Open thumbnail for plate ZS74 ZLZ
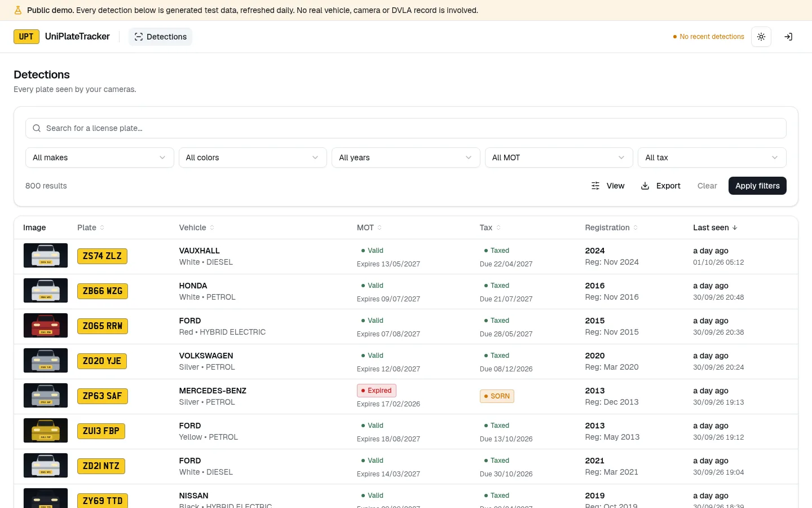The image size is (812, 508). pyautogui.click(x=46, y=256)
